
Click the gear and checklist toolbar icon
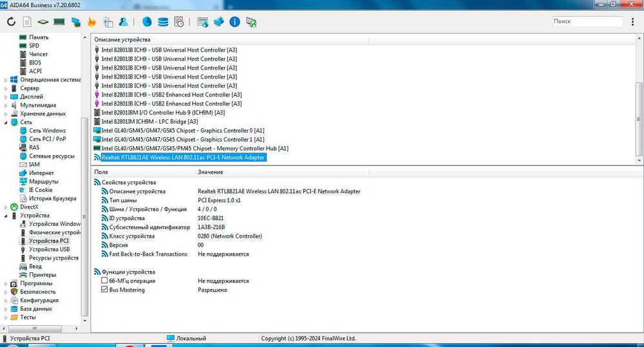click(108, 22)
